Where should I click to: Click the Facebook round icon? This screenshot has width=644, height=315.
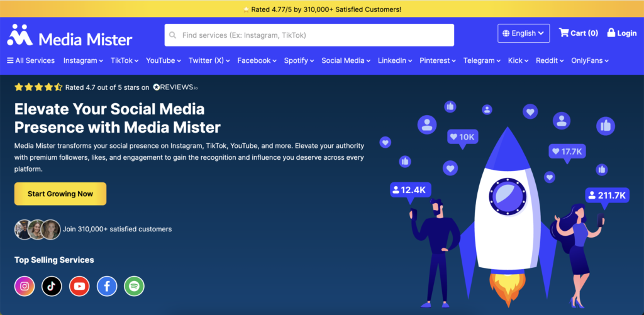[107, 286]
